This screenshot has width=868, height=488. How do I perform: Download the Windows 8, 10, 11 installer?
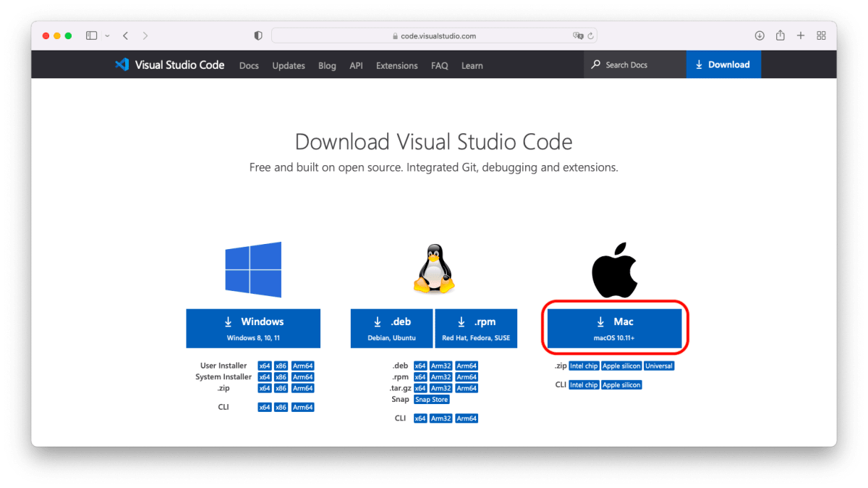pos(253,329)
